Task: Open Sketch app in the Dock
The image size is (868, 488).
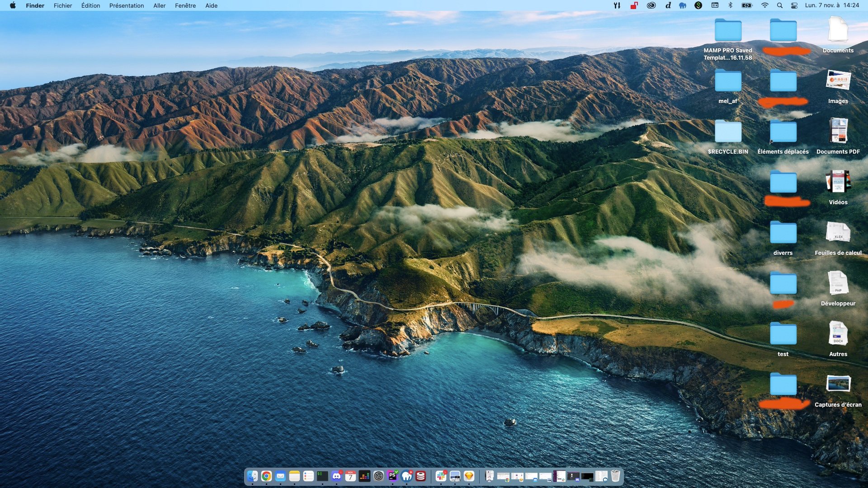Action: (469, 476)
